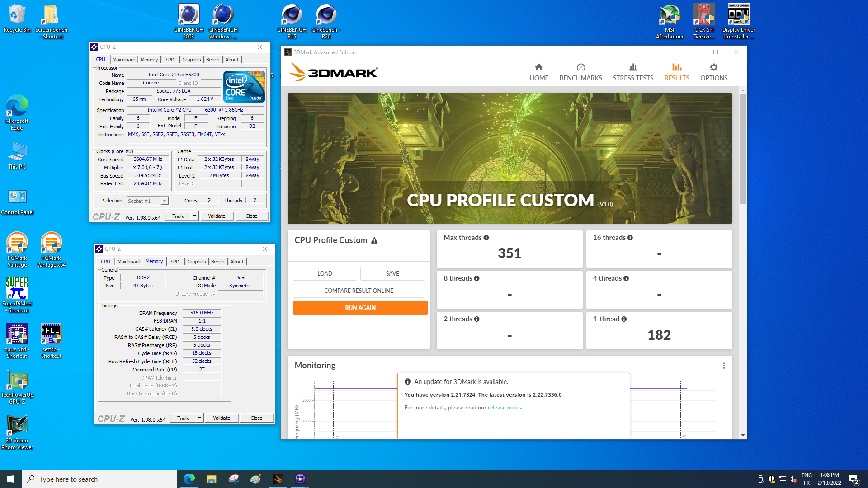Switch to Mainboard tab in top CPU-Z
Screen dimensions: 868x488
(x=124, y=60)
